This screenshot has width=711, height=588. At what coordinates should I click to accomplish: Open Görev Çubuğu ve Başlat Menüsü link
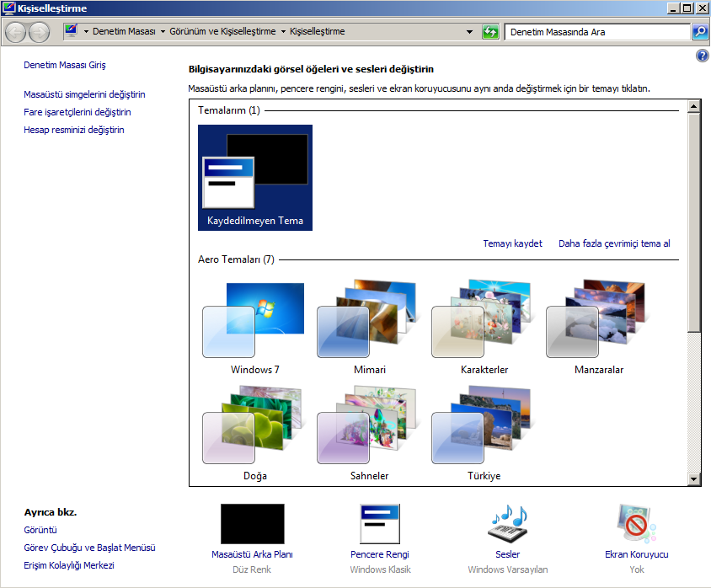[89, 548]
